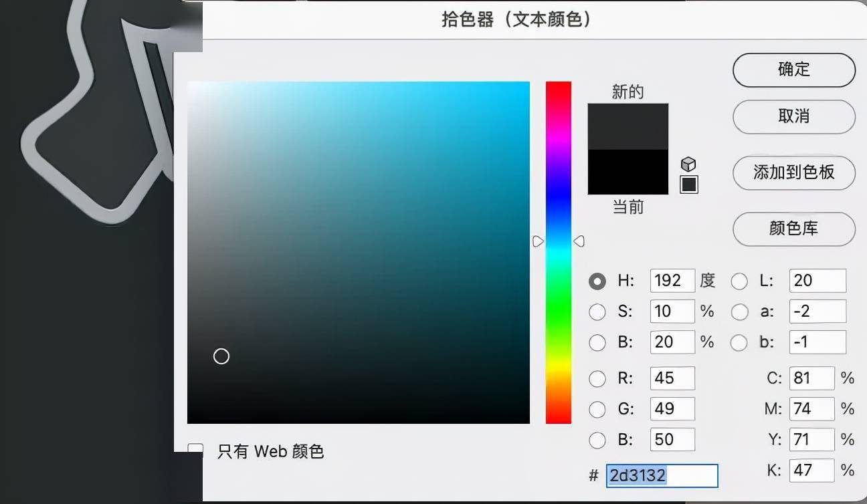Click the C cyan field showing 81
Viewport: 867px width, 504px height.
pyautogui.click(x=812, y=378)
